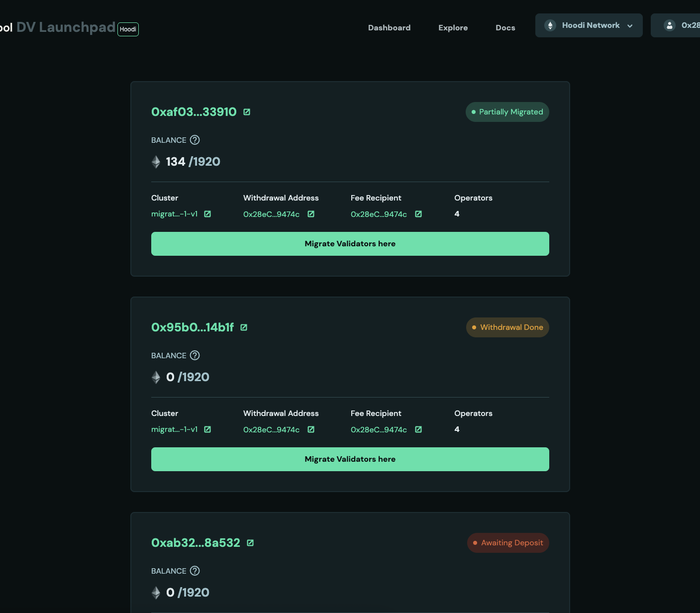Image resolution: width=700 pixels, height=613 pixels.
Task: Click the Hoodi environment badge near the logo
Action: pyautogui.click(x=128, y=29)
